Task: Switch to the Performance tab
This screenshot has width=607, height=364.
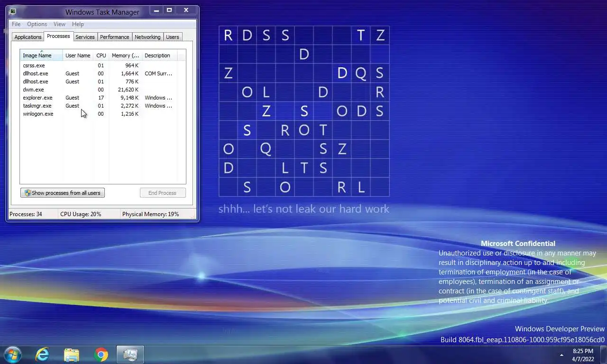Action: pos(114,37)
